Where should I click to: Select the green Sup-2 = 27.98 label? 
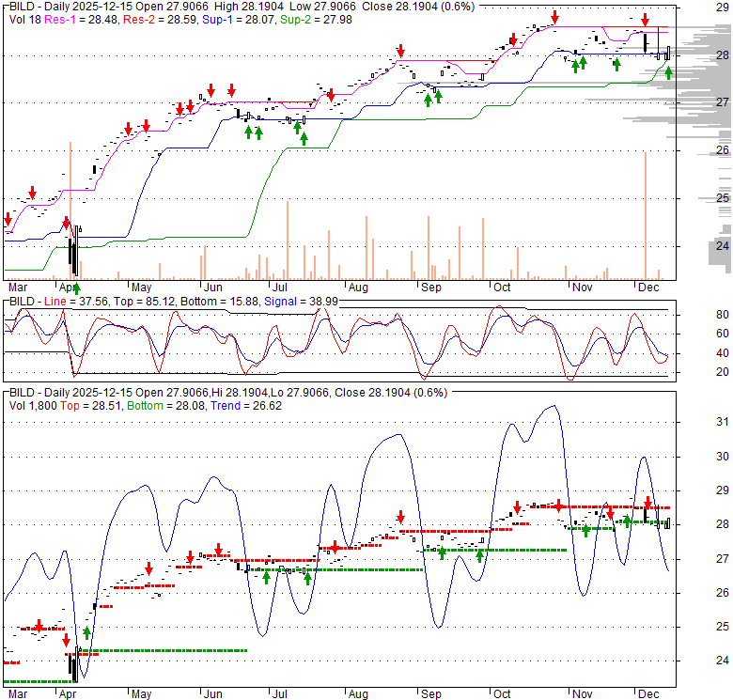point(300,17)
